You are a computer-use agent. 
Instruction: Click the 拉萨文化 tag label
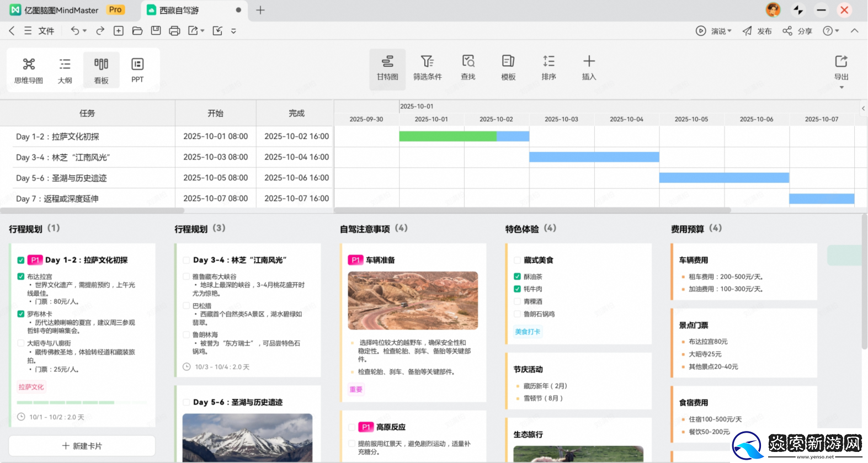tap(31, 387)
